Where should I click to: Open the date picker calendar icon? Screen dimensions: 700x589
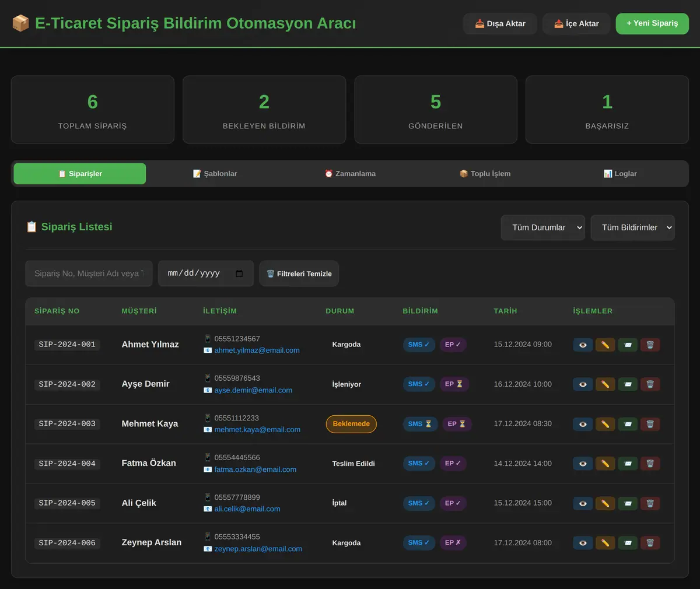point(239,274)
